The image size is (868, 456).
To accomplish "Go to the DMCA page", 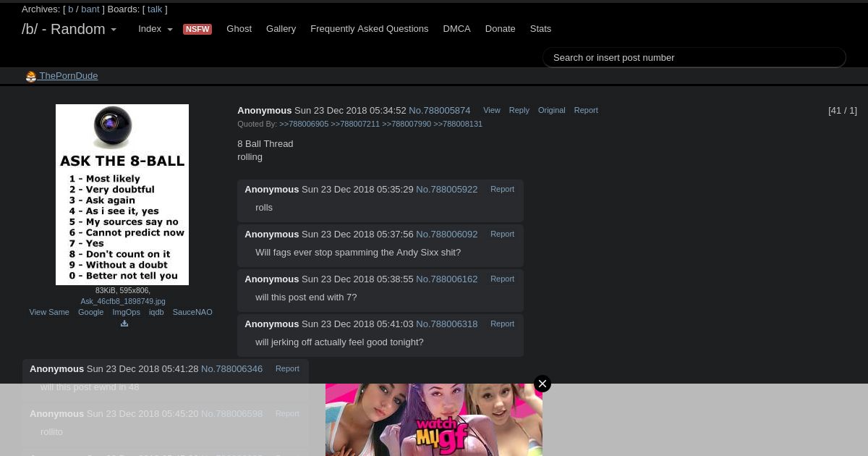I will tap(456, 29).
